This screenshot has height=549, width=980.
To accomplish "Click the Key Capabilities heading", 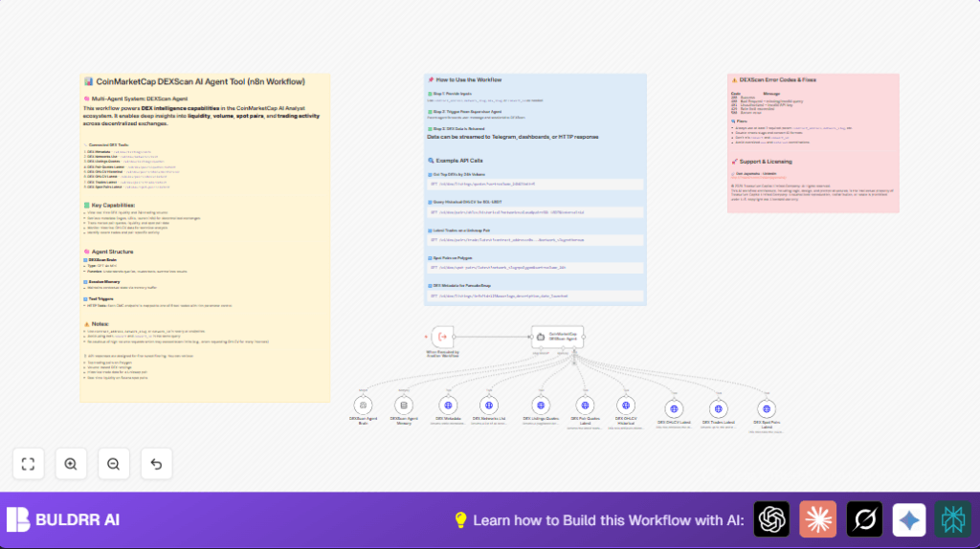I will click(109, 206).
